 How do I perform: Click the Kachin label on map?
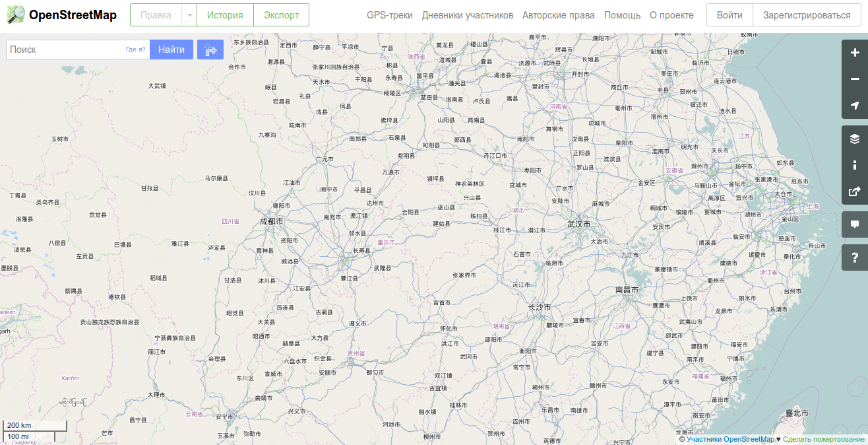click(x=70, y=378)
